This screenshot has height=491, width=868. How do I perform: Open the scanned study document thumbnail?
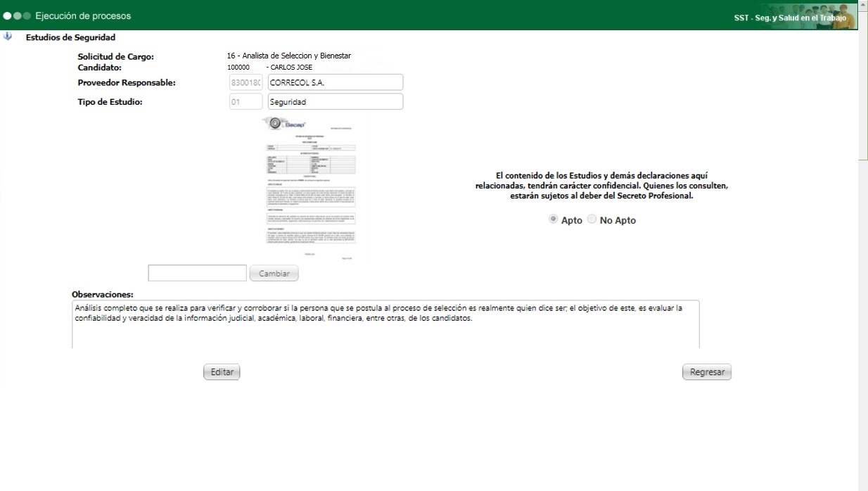coord(309,189)
